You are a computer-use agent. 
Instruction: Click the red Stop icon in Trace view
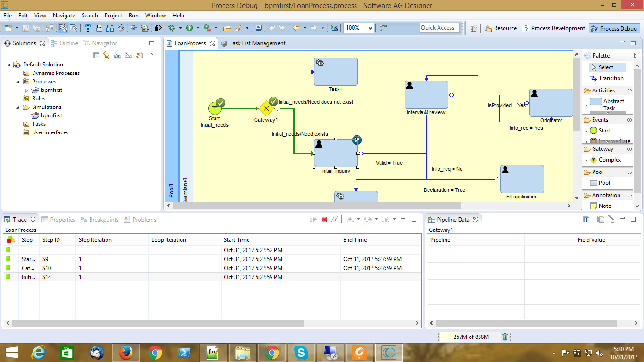tap(324, 220)
